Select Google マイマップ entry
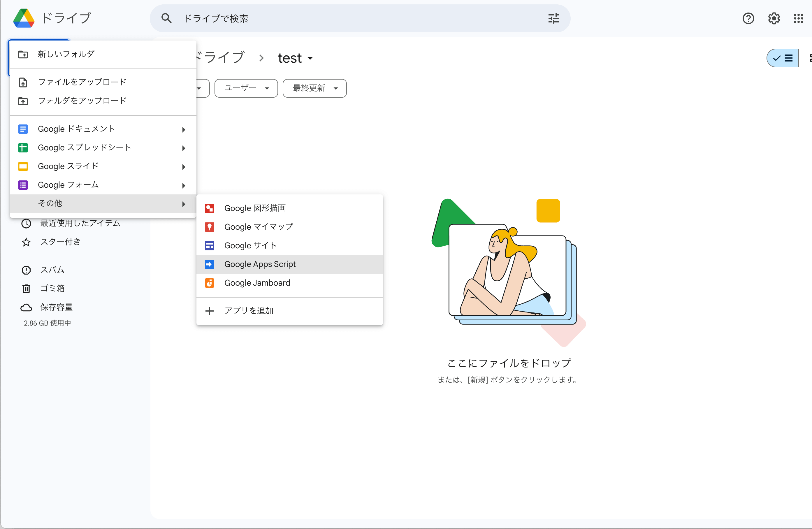 tap(258, 227)
